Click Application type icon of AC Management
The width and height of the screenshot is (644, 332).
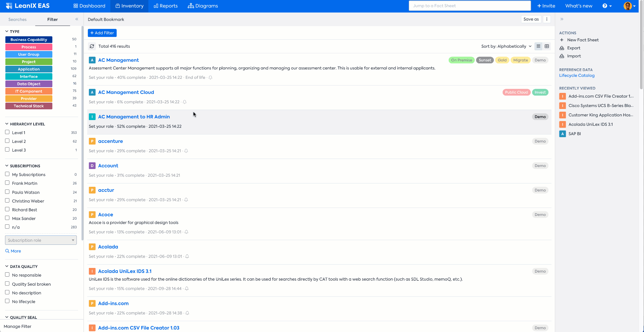point(92,60)
